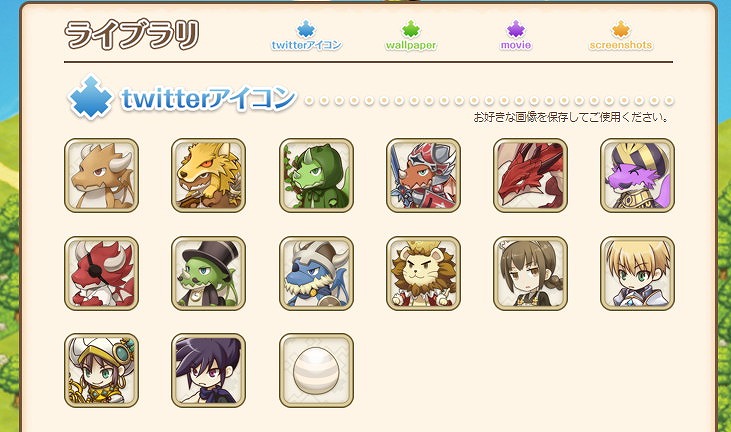
Task: Choose the lion king with crown icon
Action: (423, 273)
